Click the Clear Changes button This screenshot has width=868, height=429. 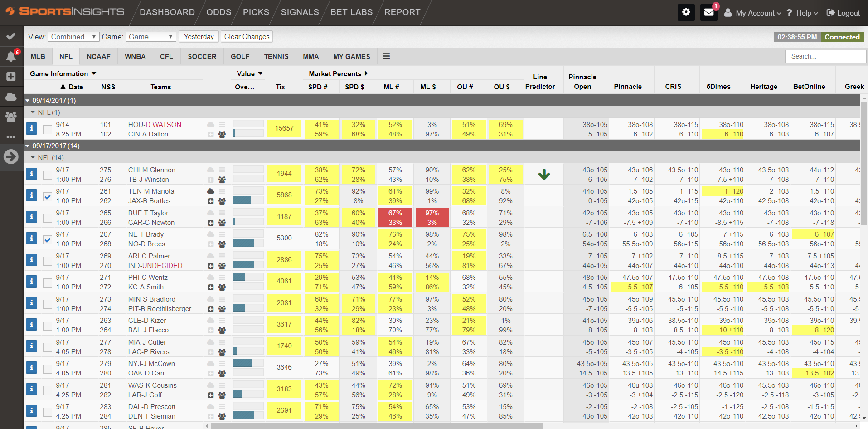[x=247, y=37]
